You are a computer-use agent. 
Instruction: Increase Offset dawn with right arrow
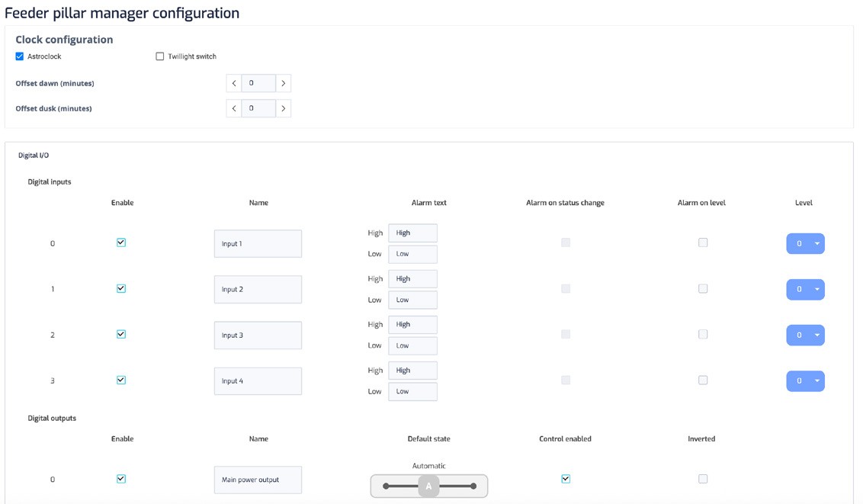(283, 83)
